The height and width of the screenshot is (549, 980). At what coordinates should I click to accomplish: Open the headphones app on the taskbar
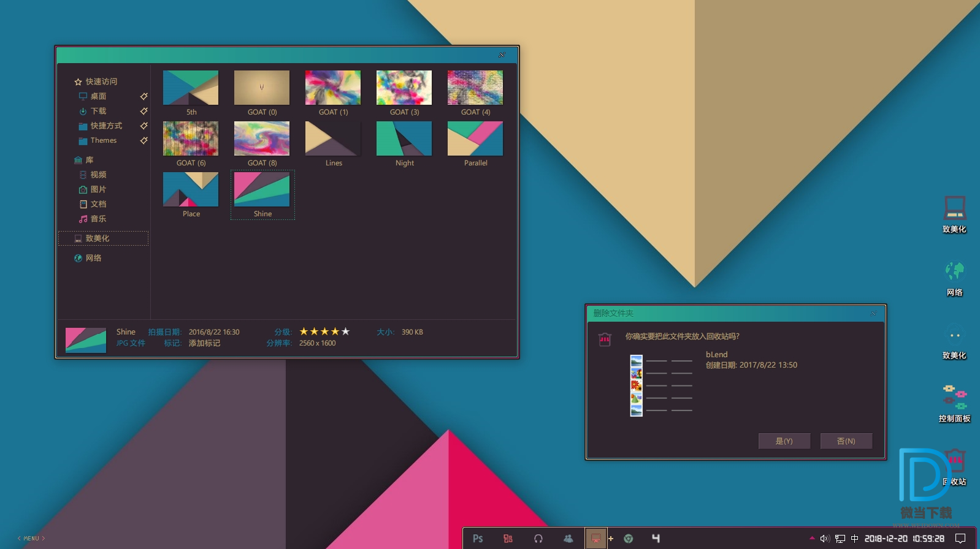pos(538,539)
